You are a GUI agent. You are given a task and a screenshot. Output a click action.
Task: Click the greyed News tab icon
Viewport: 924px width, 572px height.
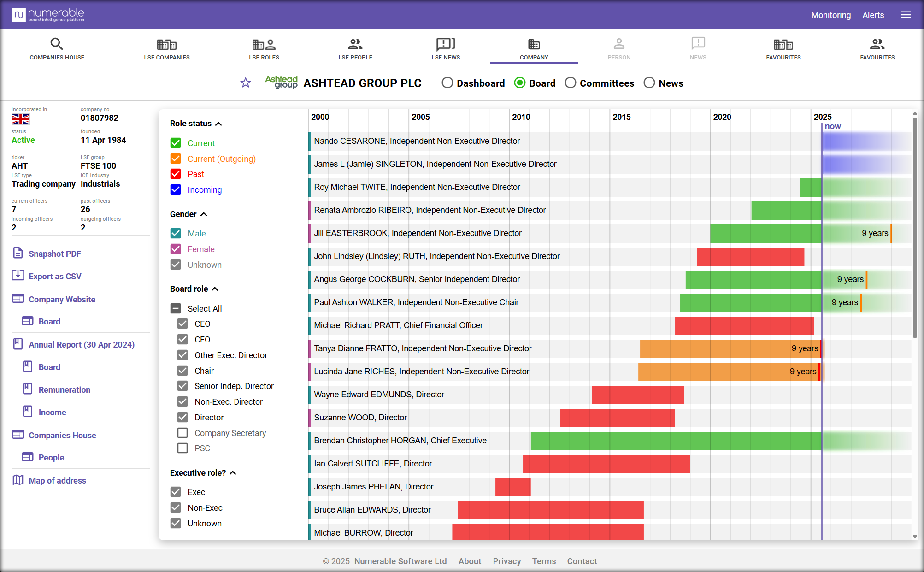[698, 44]
